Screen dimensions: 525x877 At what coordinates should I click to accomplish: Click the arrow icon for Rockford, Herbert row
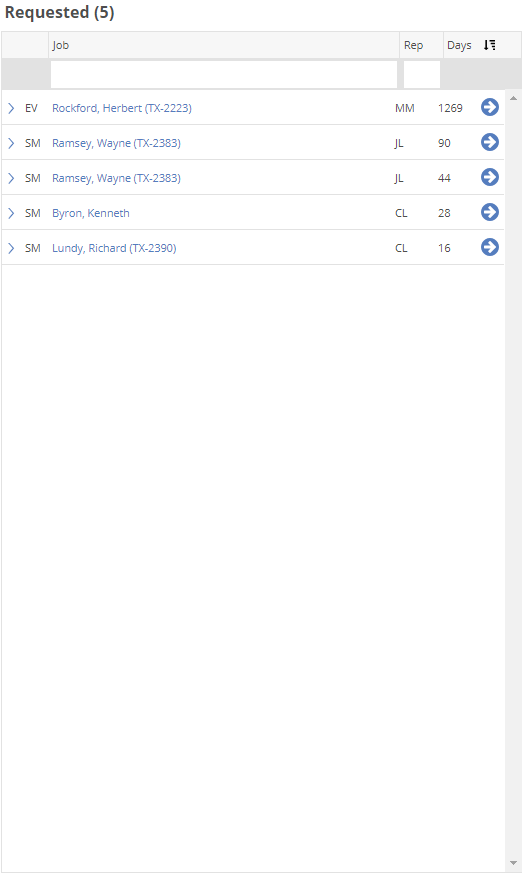490,107
